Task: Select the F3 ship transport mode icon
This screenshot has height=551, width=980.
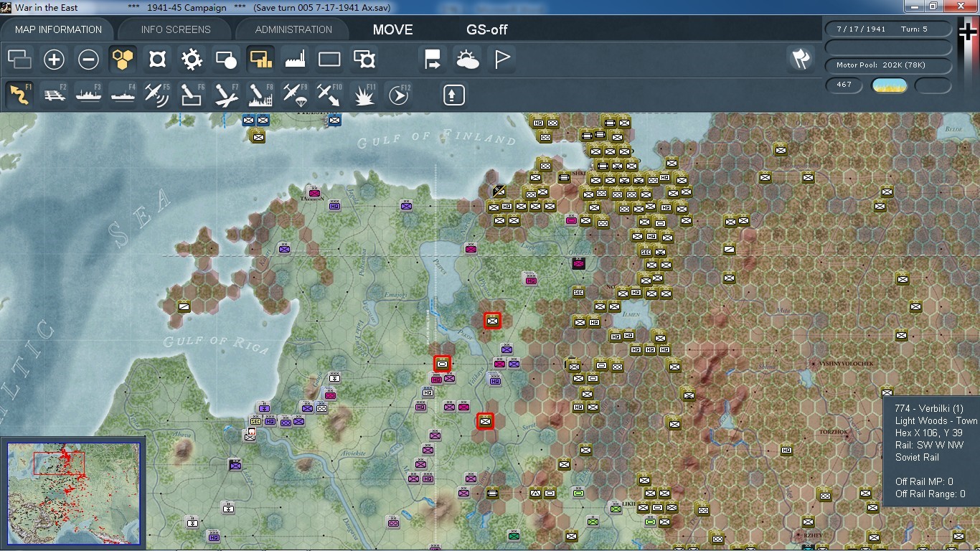Action: [88, 94]
